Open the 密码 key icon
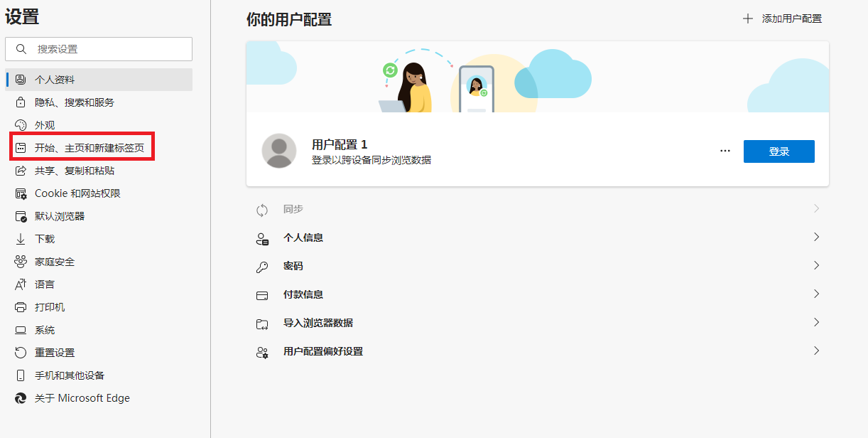 262,265
